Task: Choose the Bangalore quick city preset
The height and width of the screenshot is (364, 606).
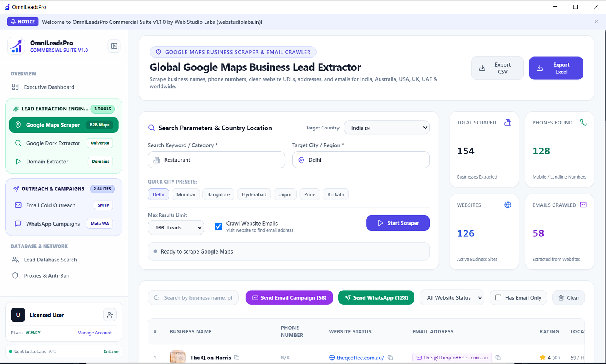Action: [x=219, y=194]
